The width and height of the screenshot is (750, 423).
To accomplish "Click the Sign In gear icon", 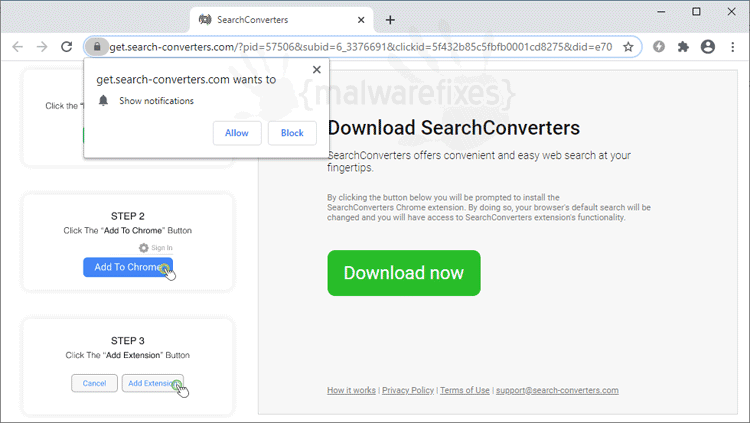I will (x=143, y=248).
